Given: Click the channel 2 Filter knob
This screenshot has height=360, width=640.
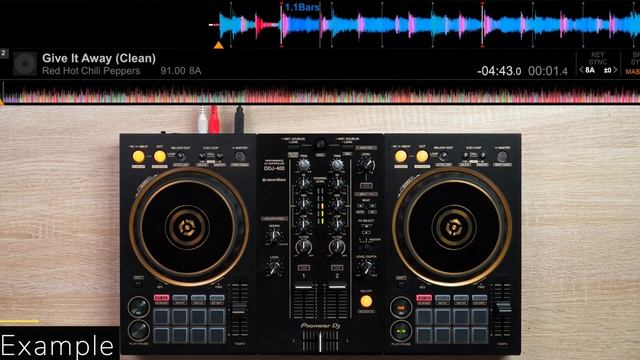Looking at the screenshot, I should pyautogui.click(x=337, y=246).
